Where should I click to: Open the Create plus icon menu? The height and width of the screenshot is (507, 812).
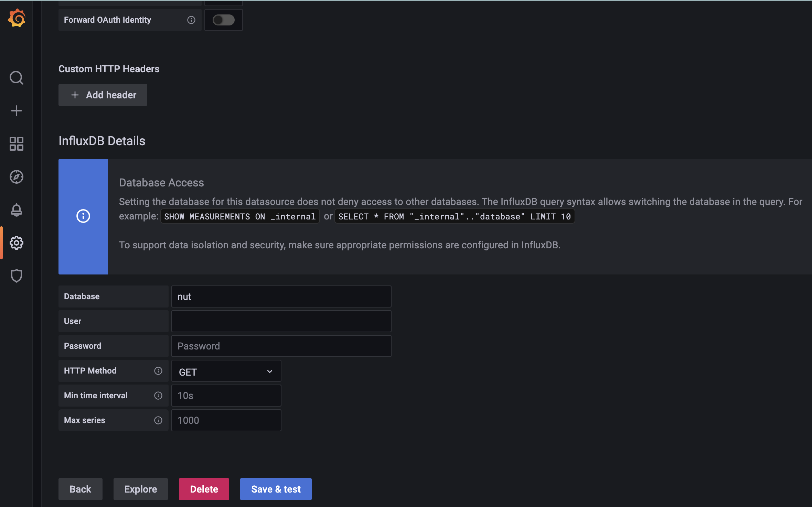[17, 111]
